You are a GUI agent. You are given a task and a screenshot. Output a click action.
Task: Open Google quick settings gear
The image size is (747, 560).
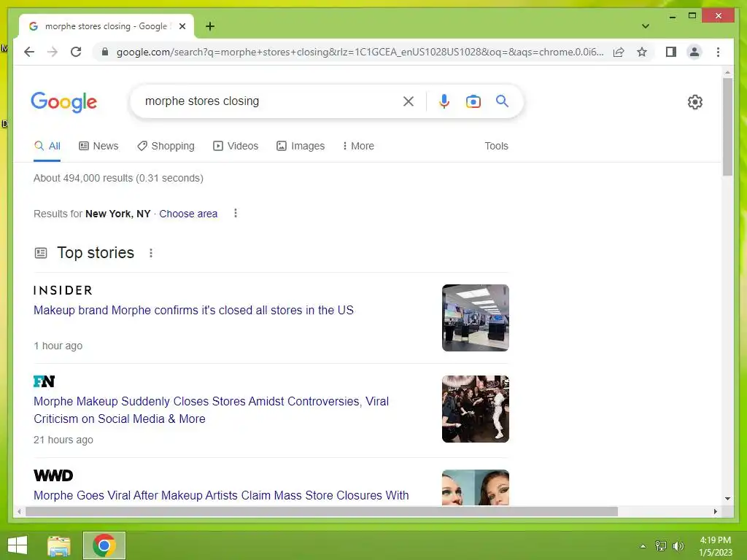pos(695,102)
